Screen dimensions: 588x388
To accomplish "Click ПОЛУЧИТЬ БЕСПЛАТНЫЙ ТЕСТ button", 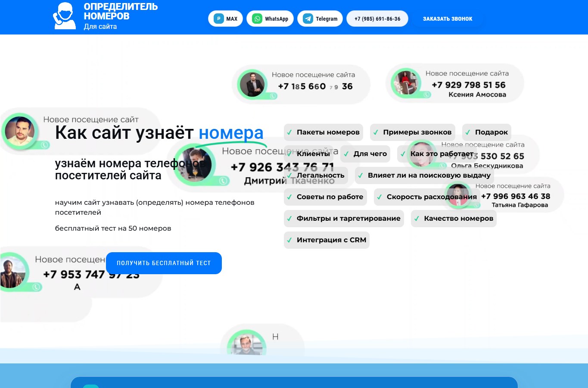I will (164, 263).
